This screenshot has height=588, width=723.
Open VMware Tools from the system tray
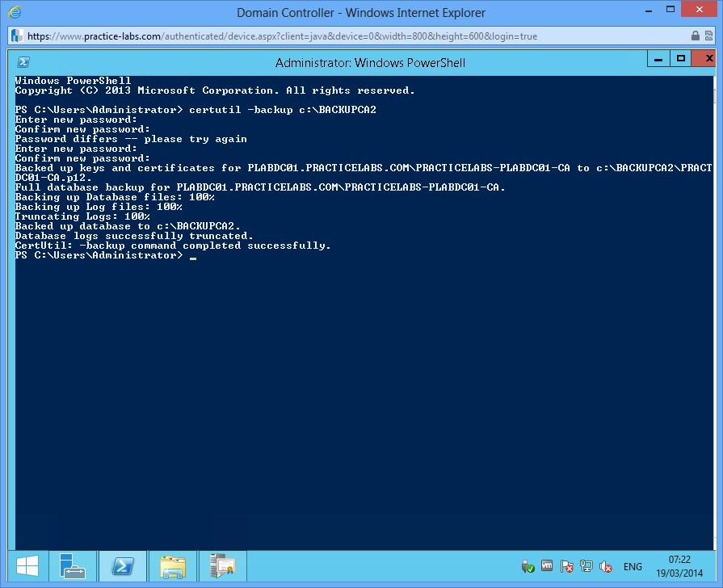549,566
